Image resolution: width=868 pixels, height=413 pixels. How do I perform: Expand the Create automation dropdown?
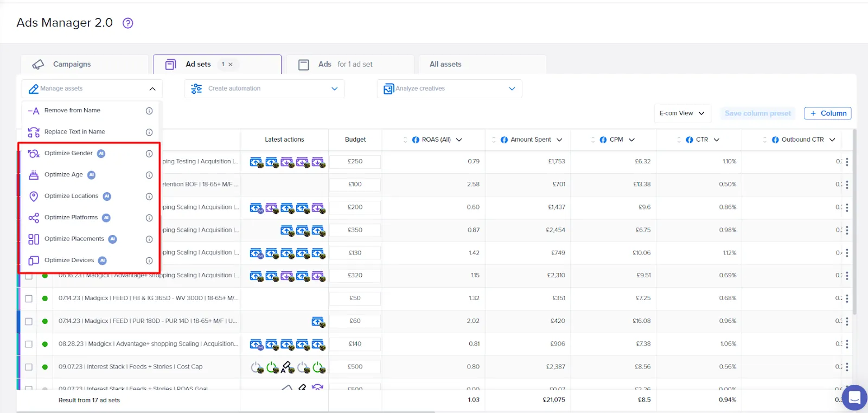coord(335,89)
